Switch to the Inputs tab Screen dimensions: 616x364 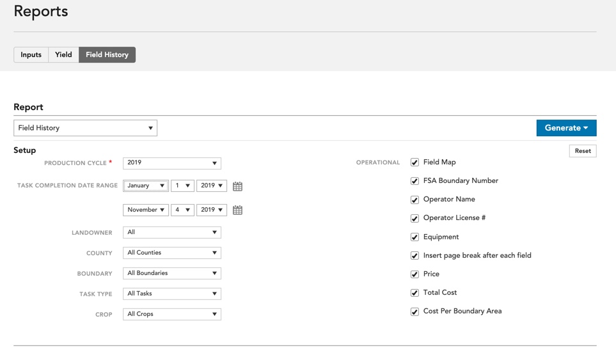[31, 55]
